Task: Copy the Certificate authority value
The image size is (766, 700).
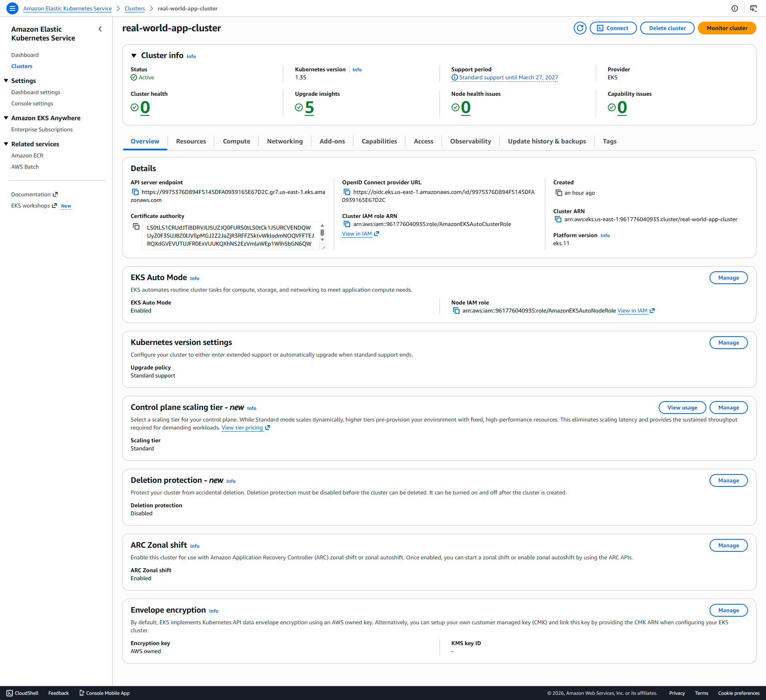Action: (136, 227)
